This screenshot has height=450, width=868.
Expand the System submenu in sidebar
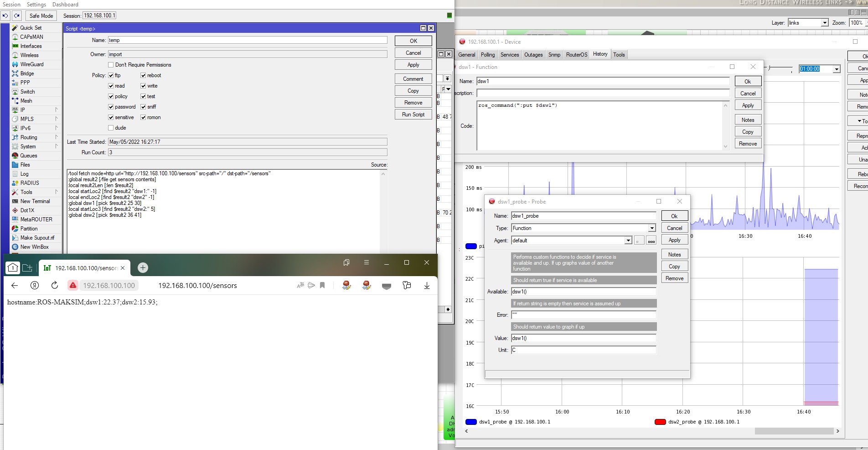pyautogui.click(x=57, y=146)
